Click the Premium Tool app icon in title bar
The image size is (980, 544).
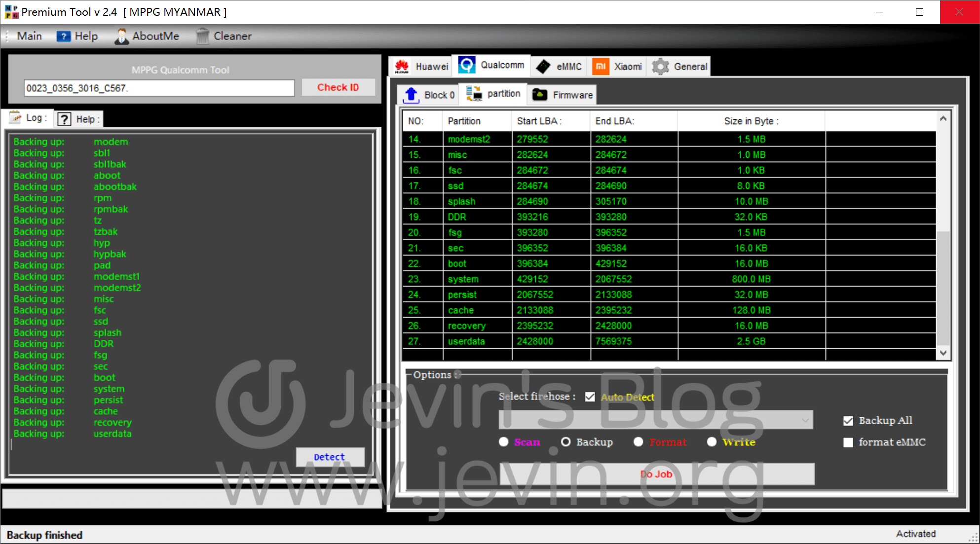pos(11,12)
